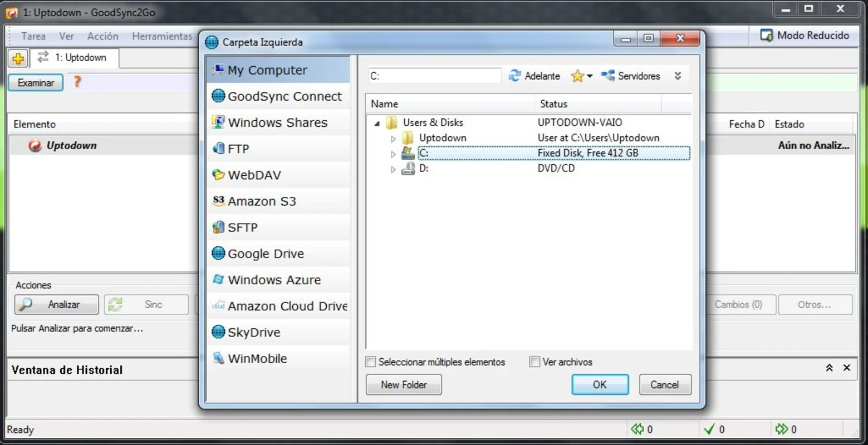
Task: Click Adelante refresh arrows icon
Action: click(x=514, y=76)
